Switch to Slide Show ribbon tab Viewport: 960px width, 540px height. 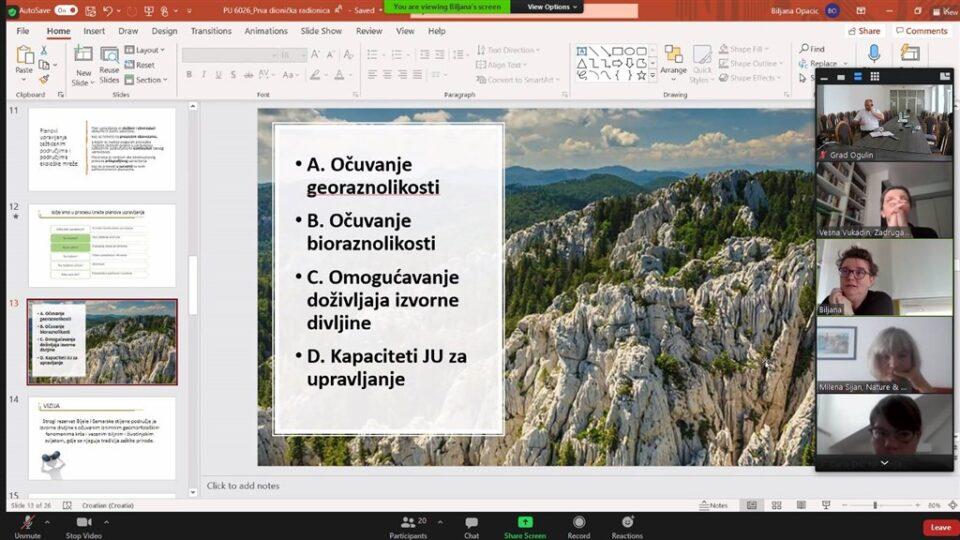pyautogui.click(x=321, y=31)
